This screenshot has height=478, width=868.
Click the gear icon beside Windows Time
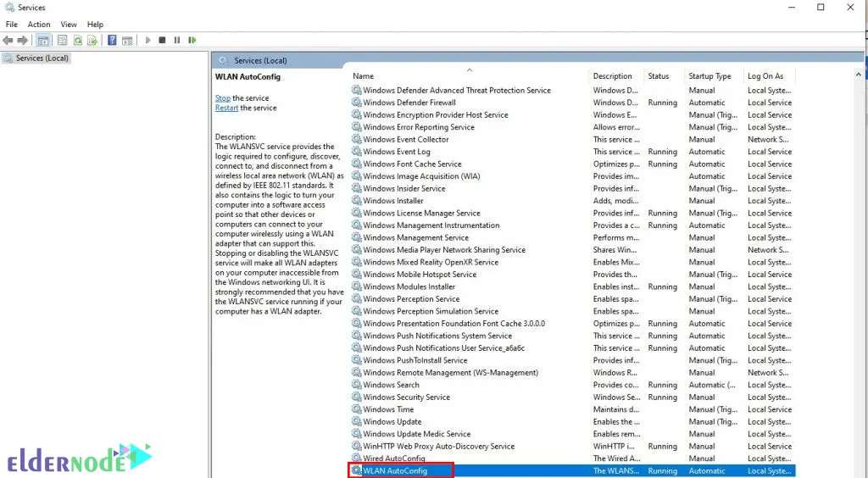pos(357,409)
